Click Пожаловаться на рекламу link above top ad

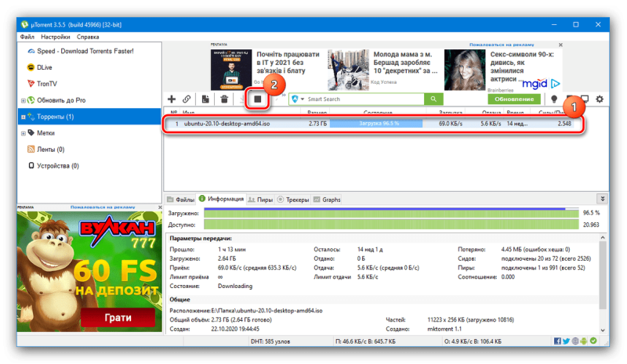(x=502, y=45)
